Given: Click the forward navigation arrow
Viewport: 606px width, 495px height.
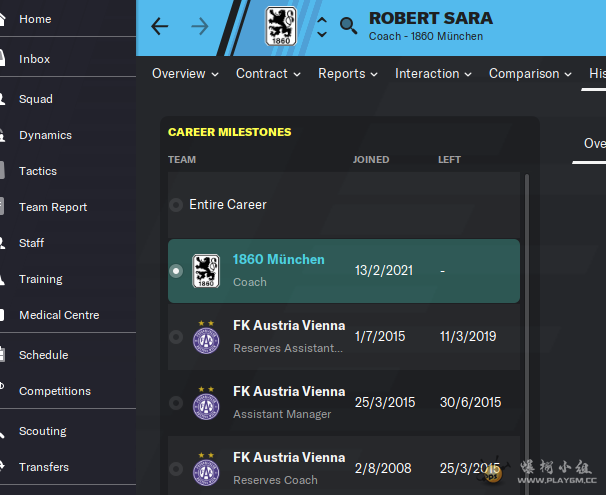Looking at the screenshot, I should click(200, 27).
